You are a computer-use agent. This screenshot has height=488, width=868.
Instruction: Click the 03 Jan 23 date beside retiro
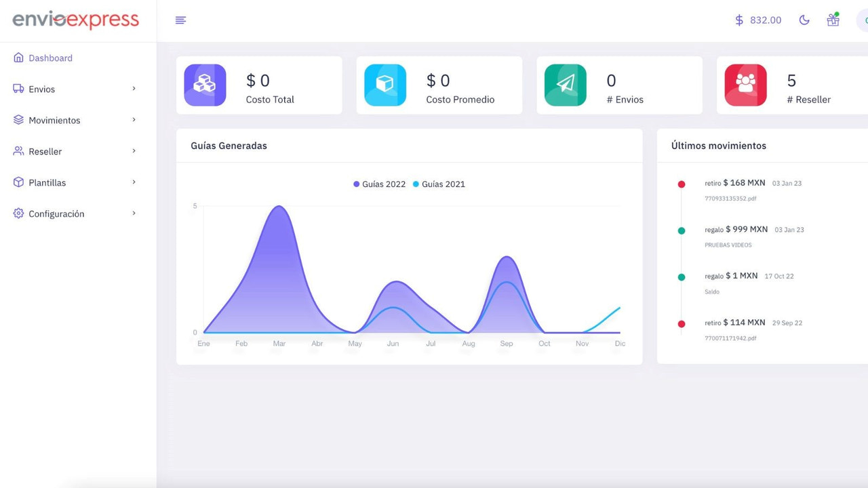click(x=787, y=184)
